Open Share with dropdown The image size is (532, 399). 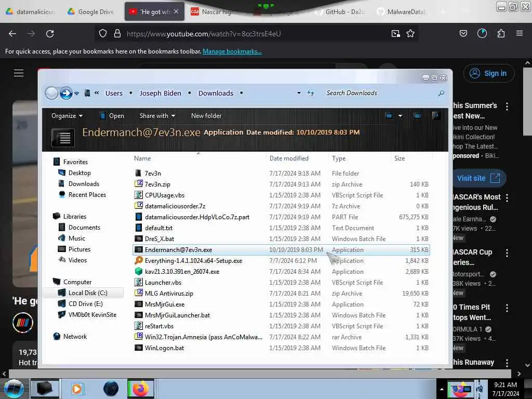coord(157,116)
